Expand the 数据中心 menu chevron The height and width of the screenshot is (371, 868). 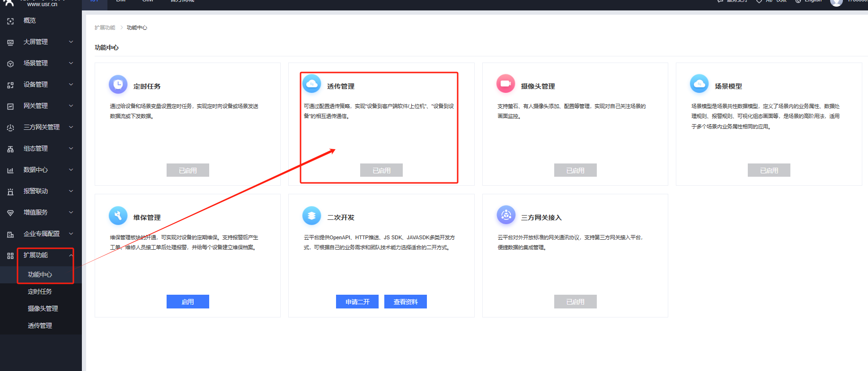pyautogui.click(x=71, y=170)
